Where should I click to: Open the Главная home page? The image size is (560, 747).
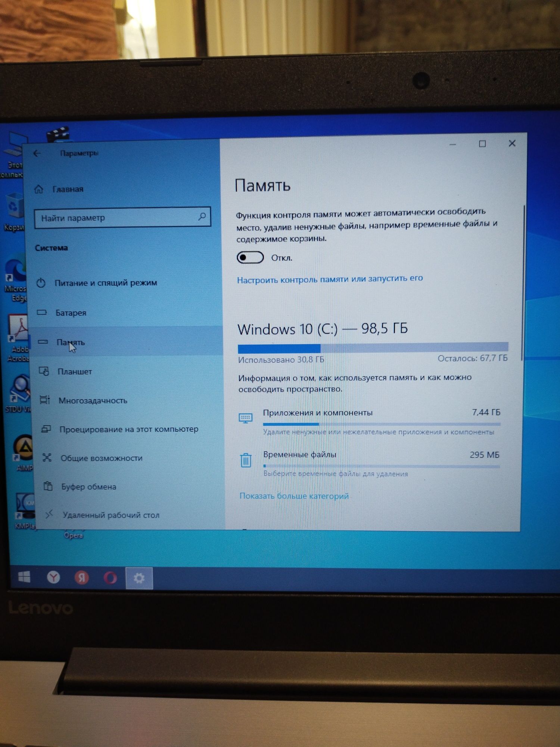point(68,189)
